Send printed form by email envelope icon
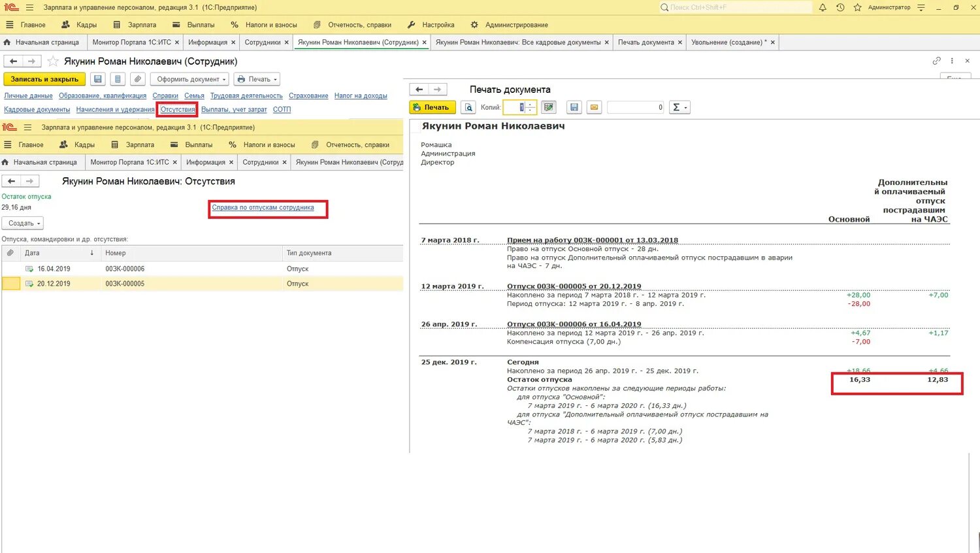This screenshot has height=553, width=980. click(x=594, y=107)
